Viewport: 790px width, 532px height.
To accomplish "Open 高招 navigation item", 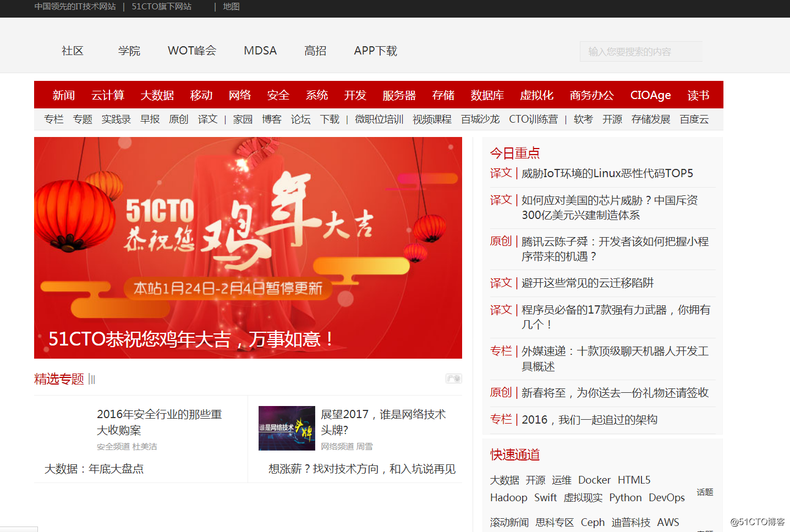I will (315, 51).
